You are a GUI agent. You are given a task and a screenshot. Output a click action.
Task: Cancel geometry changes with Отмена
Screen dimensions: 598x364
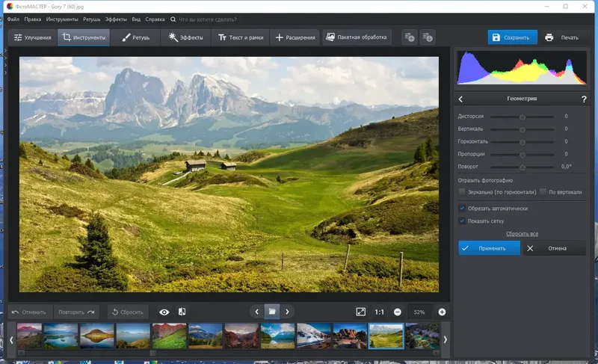[x=555, y=248]
